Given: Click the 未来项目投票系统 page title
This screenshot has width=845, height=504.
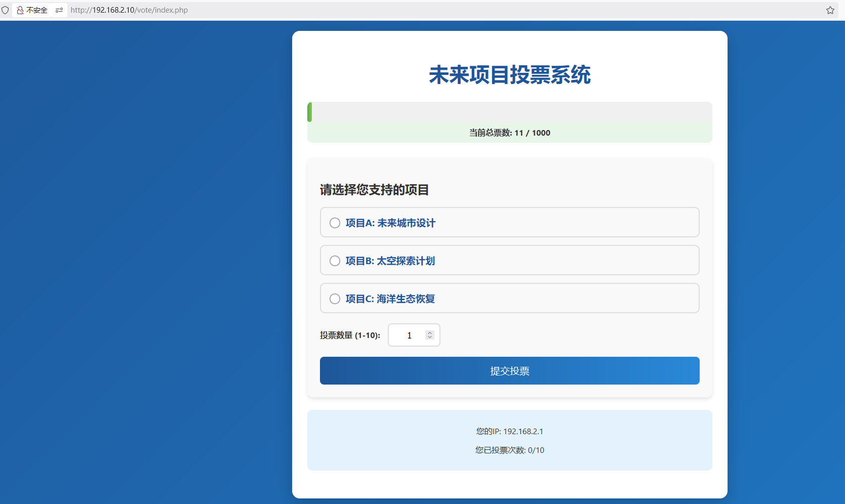Looking at the screenshot, I should coord(509,75).
